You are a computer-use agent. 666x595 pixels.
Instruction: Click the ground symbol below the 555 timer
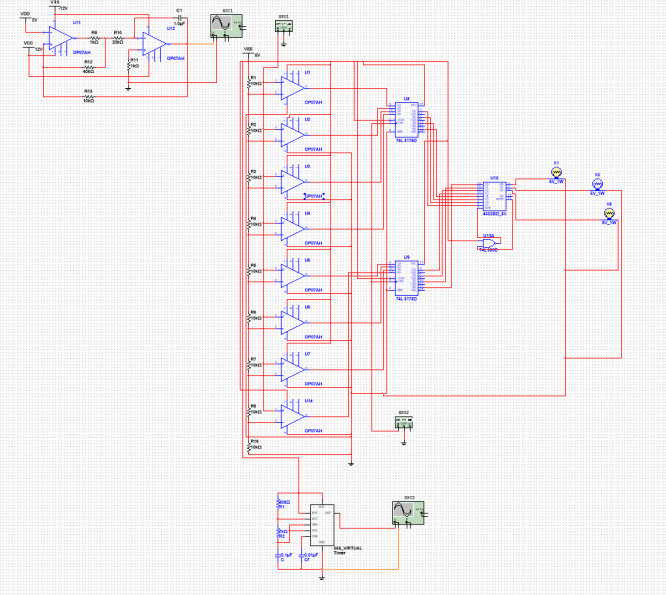[322, 577]
